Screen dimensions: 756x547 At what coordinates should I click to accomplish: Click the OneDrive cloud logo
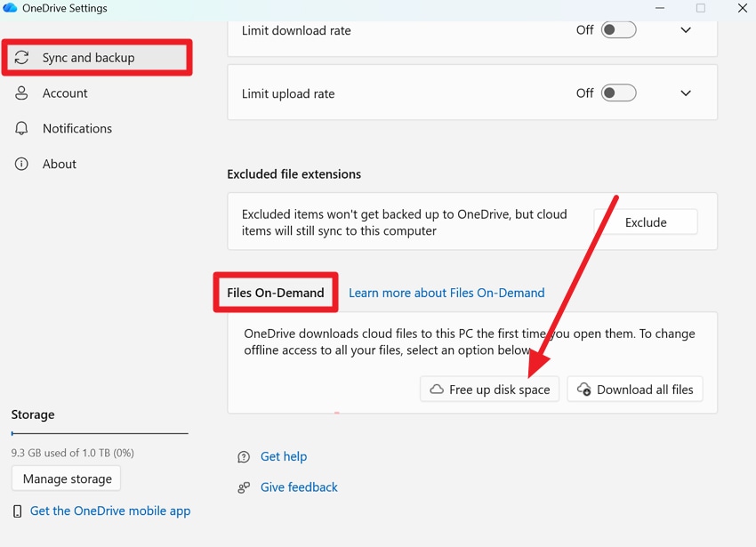tap(12, 8)
